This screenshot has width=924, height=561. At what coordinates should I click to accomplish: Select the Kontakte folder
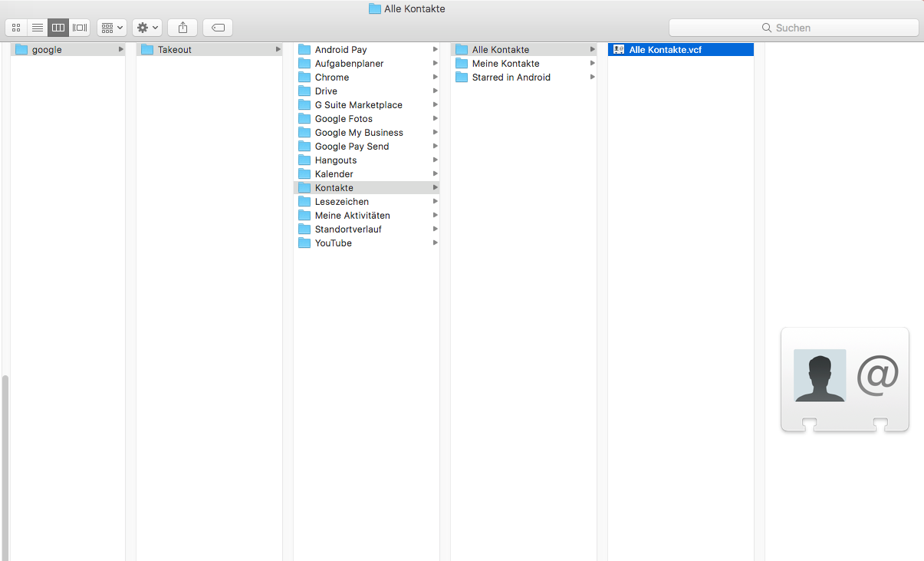[x=367, y=187]
